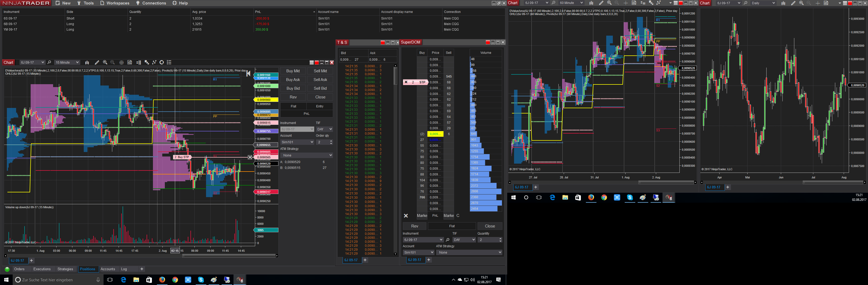Viewport: 868px width, 285px height.
Task: Add new tab in T&S window
Action: (x=365, y=260)
